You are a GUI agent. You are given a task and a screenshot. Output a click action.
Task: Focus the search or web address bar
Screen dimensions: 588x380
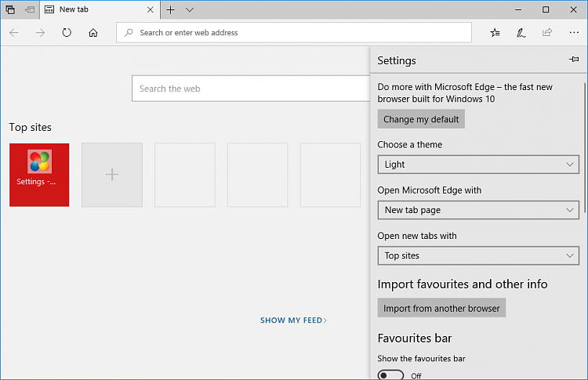(x=294, y=33)
